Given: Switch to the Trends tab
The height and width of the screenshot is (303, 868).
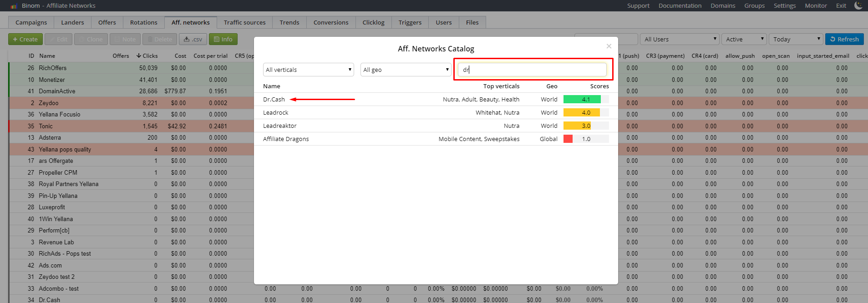Looking at the screenshot, I should (289, 22).
